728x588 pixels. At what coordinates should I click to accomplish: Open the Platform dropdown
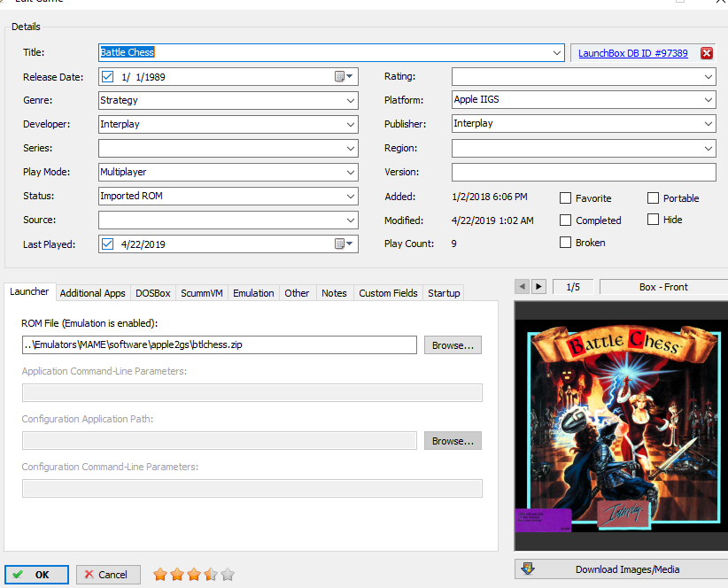[x=708, y=100]
